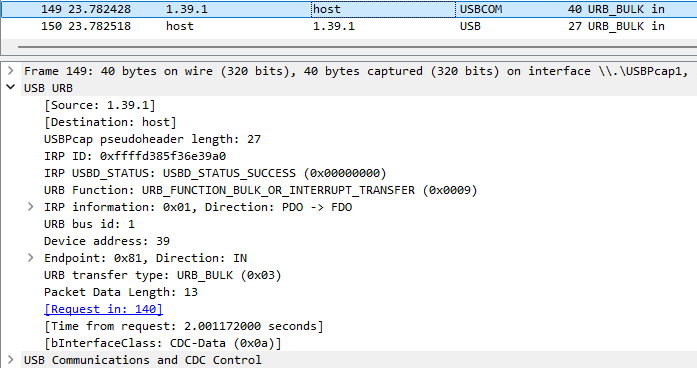Select the Destination: host field
Screen dimensions: 697x368
[110, 122]
